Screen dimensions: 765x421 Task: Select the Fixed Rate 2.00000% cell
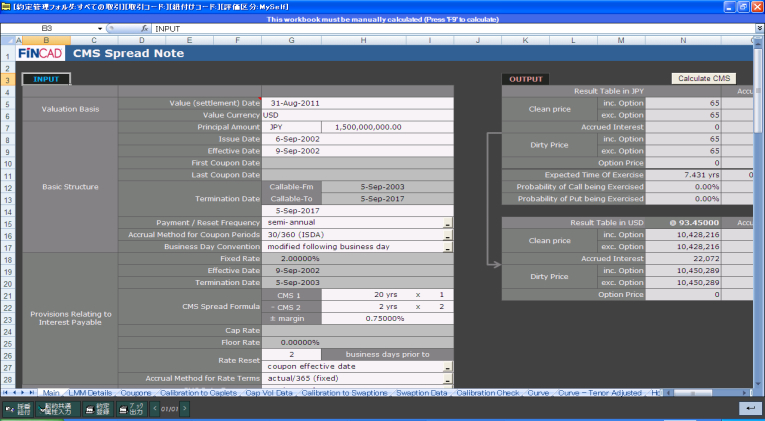358,259
